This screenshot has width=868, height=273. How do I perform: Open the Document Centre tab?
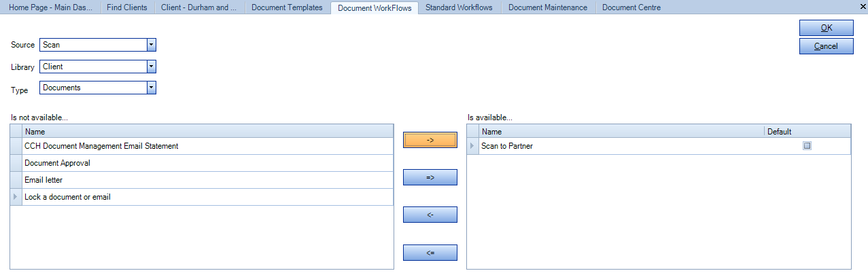(631, 7)
